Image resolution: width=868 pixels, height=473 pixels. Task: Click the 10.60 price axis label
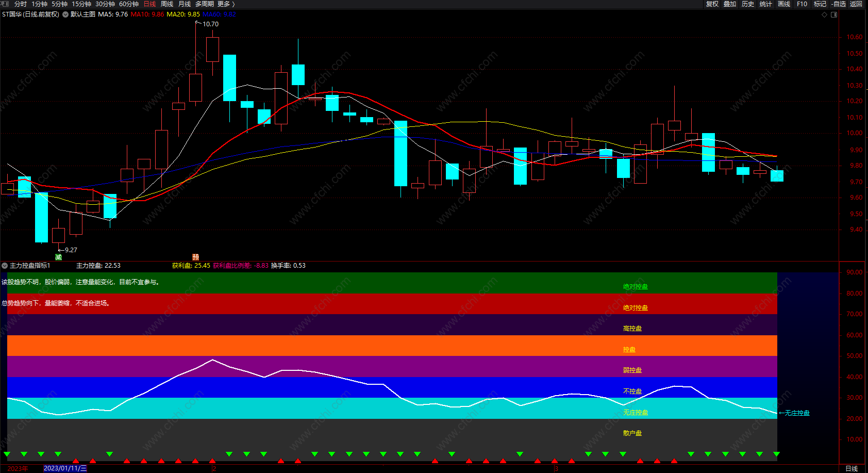(855, 37)
